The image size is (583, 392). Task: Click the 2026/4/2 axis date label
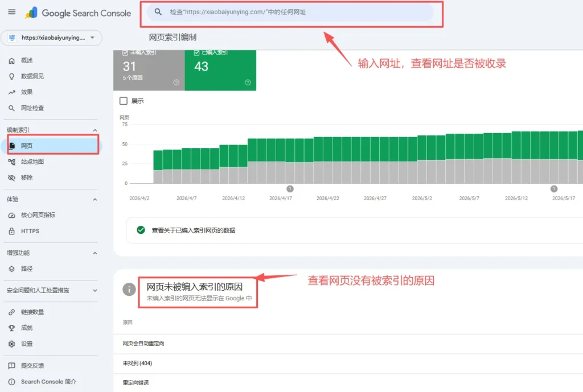point(139,199)
